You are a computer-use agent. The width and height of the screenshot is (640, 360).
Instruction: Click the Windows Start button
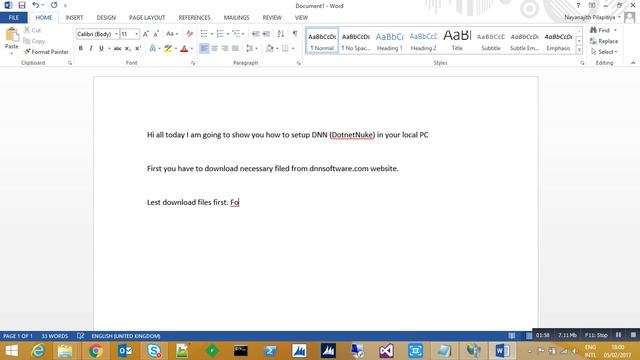click(x=11, y=351)
